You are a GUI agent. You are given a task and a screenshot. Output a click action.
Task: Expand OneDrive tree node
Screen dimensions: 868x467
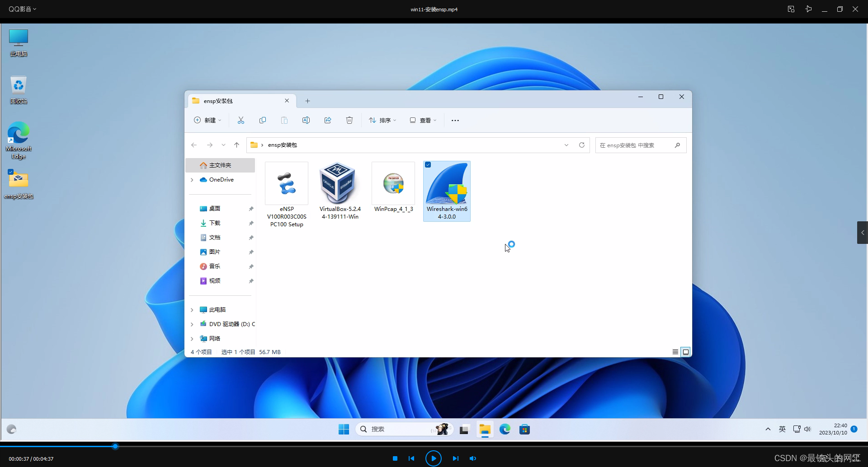pos(192,180)
